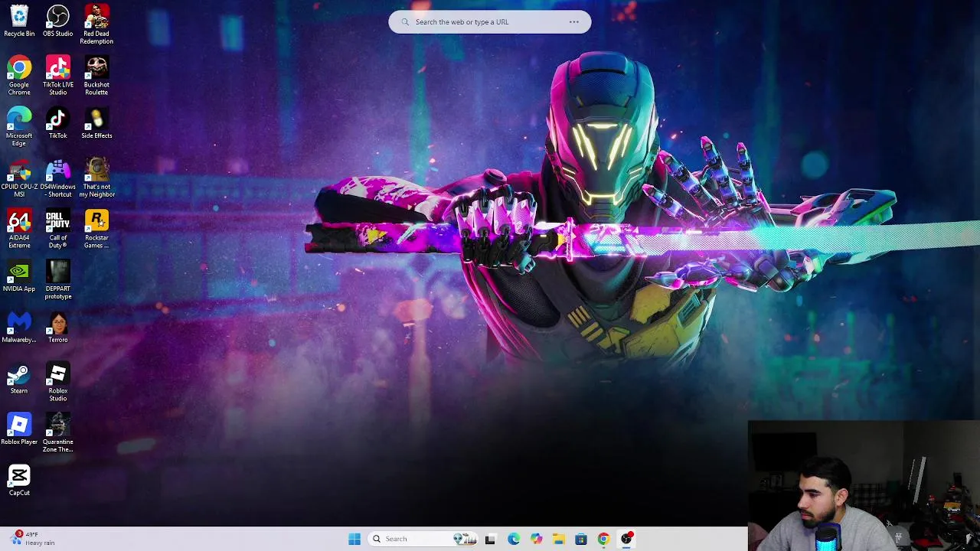Select the DS4Windows shortcut icon

[x=58, y=178]
